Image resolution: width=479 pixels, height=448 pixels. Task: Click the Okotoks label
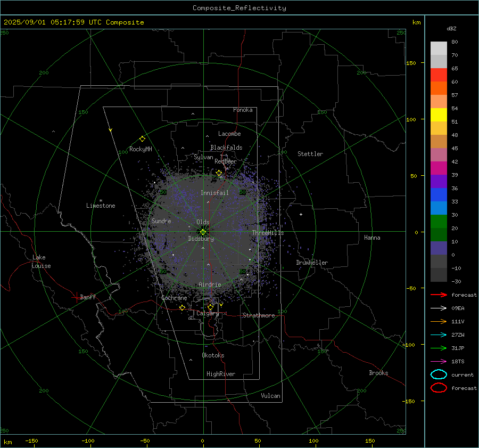(213, 355)
